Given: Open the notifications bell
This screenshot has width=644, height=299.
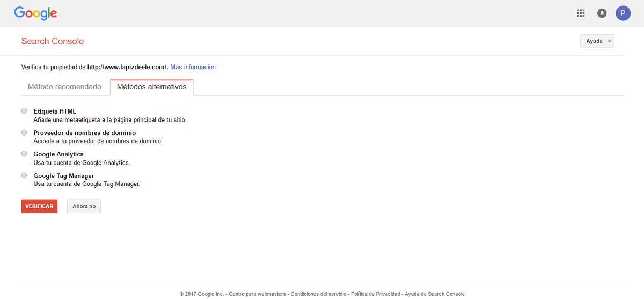Looking at the screenshot, I should point(602,13).
